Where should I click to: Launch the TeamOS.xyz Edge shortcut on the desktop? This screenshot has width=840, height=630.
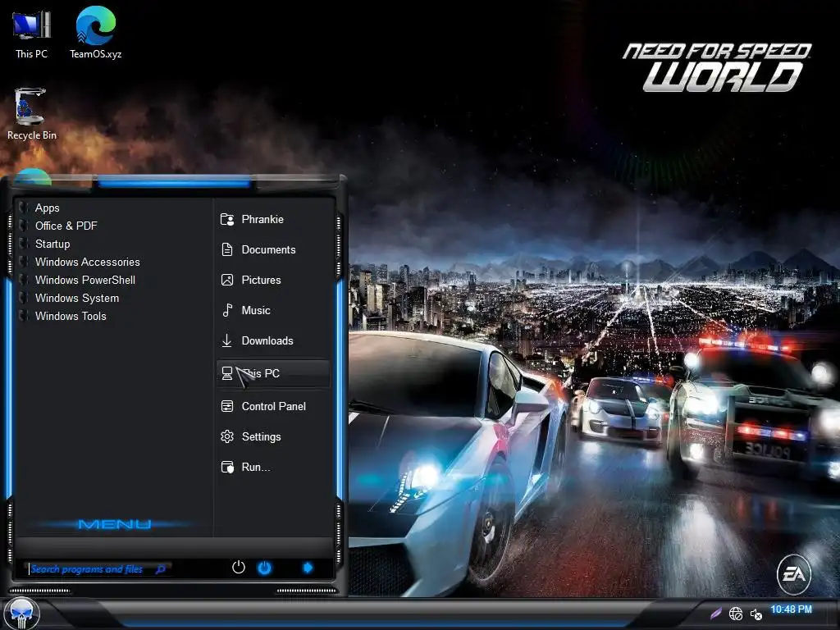point(95,33)
